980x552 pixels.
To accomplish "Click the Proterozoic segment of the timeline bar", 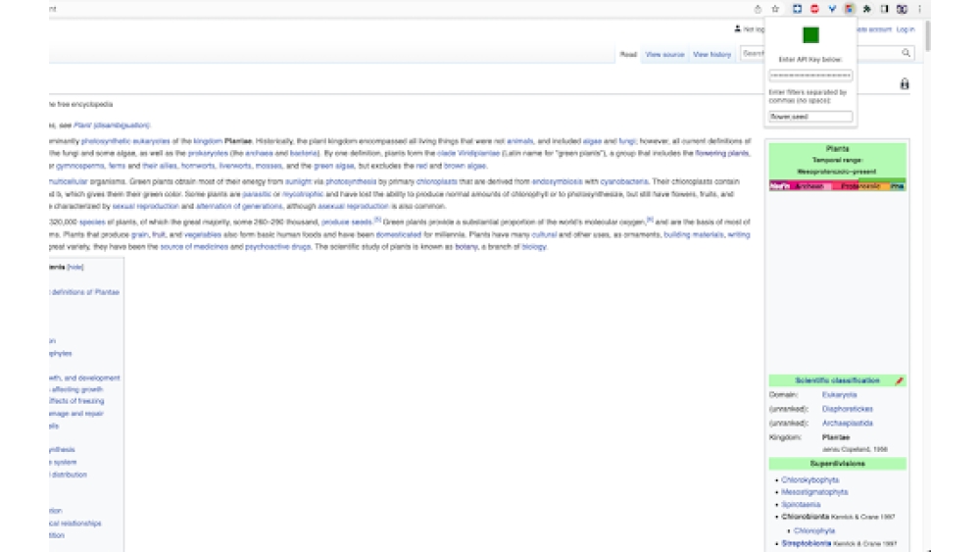I will tap(860, 186).
